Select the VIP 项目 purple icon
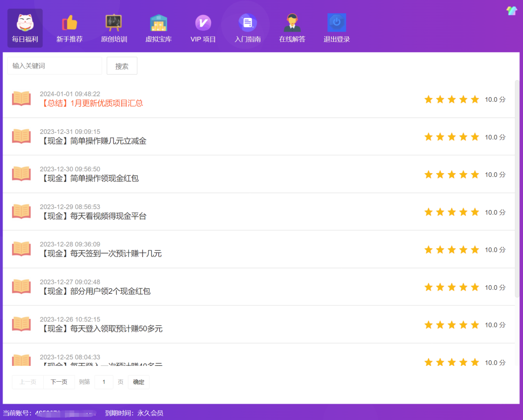 203,23
